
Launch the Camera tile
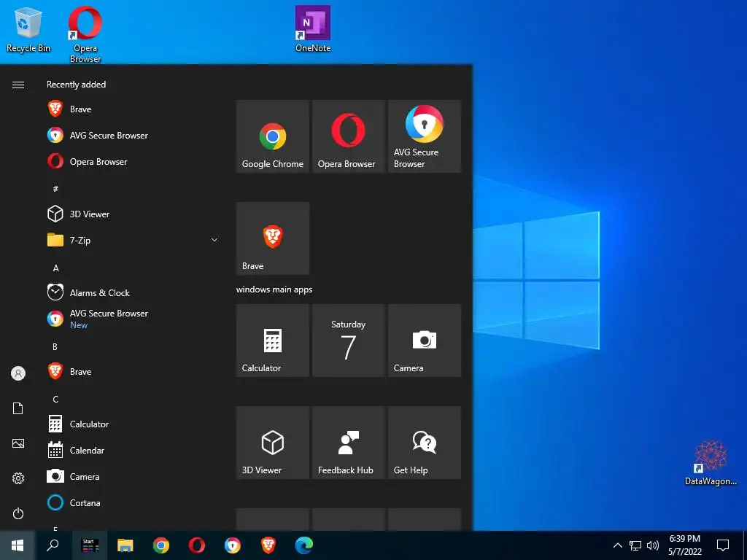point(425,341)
